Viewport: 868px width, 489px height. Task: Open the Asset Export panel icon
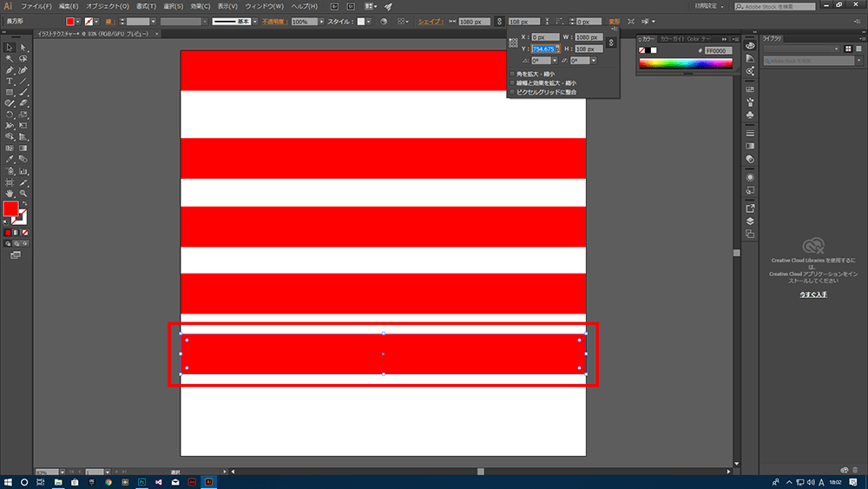(x=750, y=208)
